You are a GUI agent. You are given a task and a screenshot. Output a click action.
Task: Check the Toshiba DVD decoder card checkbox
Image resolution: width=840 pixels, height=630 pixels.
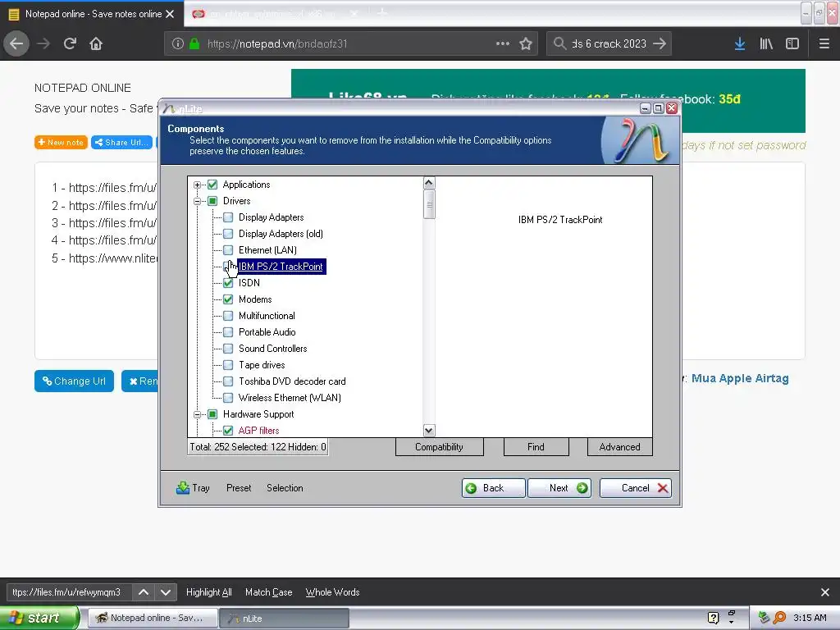coord(228,381)
